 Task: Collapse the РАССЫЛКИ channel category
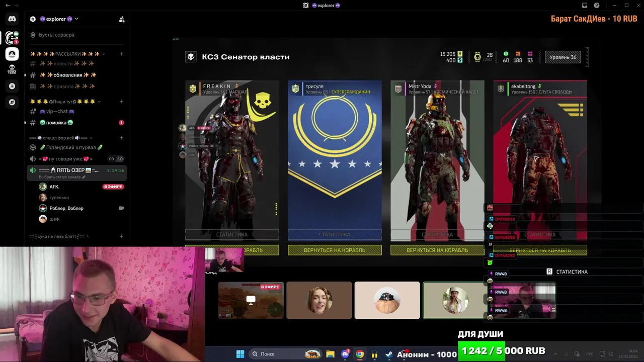(67, 54)
